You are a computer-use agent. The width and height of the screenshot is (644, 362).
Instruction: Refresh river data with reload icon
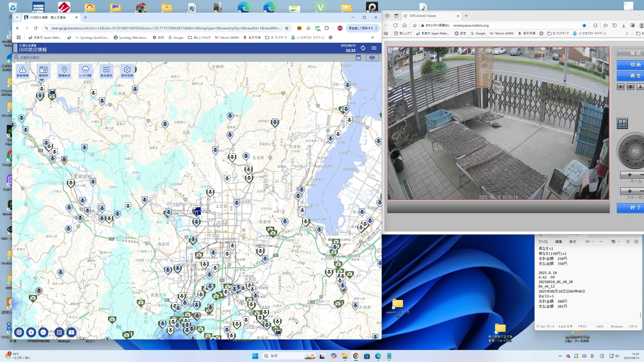pos(363,48)
